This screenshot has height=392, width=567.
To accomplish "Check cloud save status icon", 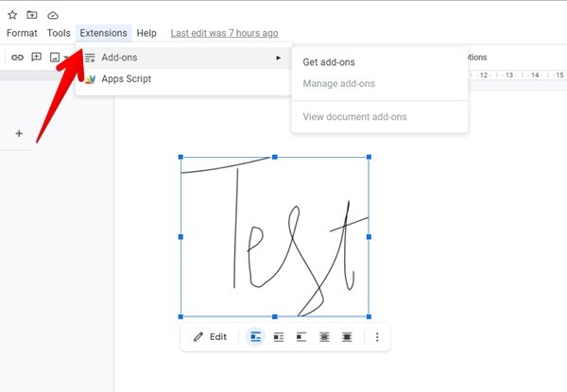I will tap(53, 15).
